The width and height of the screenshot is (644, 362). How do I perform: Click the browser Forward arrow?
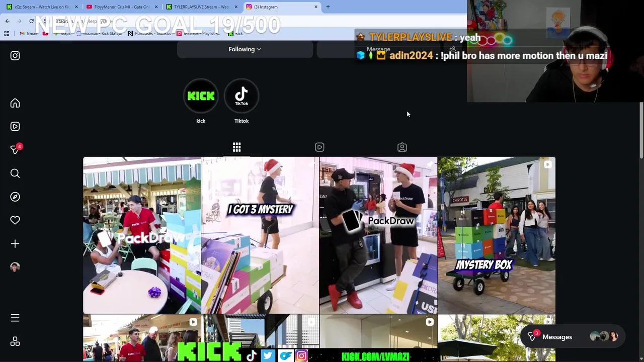coord(20,21)
